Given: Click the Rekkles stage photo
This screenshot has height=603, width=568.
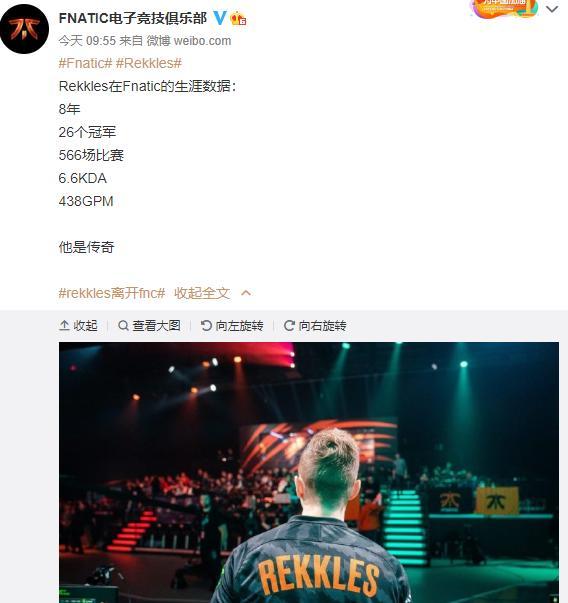Looking at the screenshot, I should [309, 472].
